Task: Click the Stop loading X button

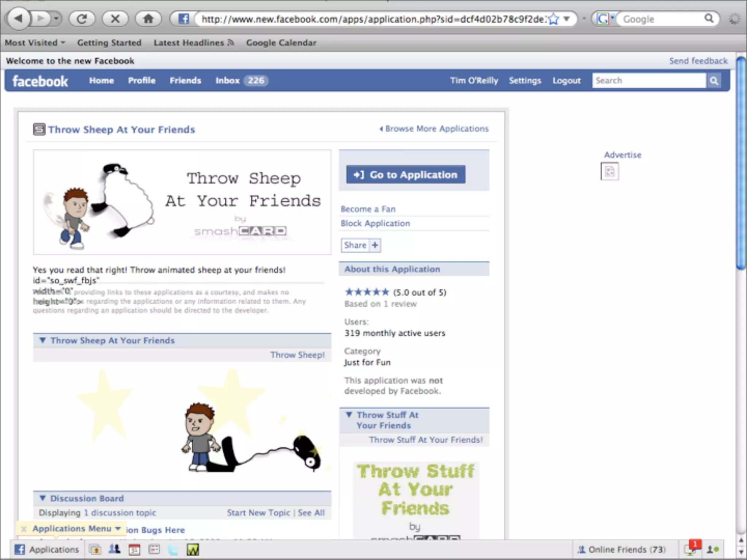Action: click(115, 19)
